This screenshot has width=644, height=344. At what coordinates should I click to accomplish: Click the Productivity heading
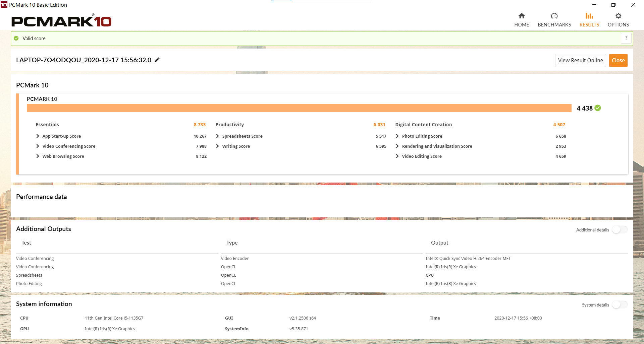(229, 125)
